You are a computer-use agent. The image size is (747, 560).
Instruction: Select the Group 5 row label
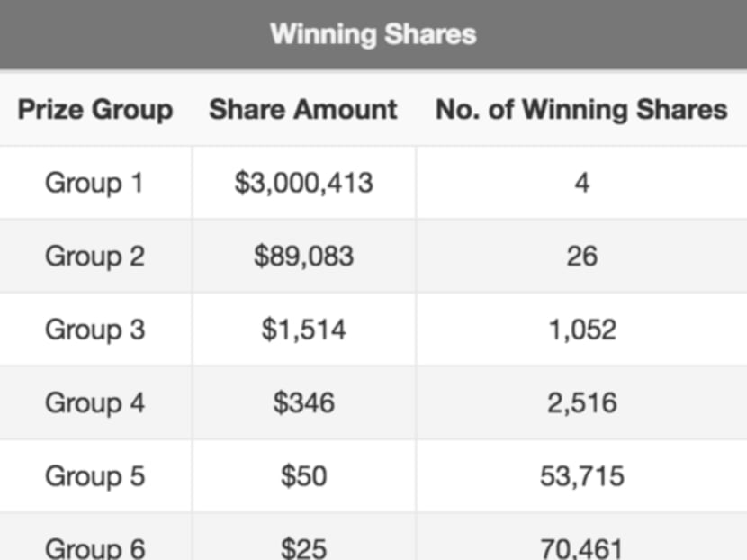coord(94,475)
